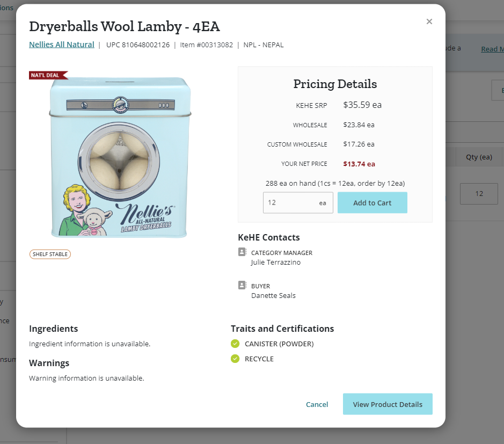The height and width of the screenshot is (444, 504).
Task: Click the SHELF STABLE tag
Action: click(x=50, y=254)
